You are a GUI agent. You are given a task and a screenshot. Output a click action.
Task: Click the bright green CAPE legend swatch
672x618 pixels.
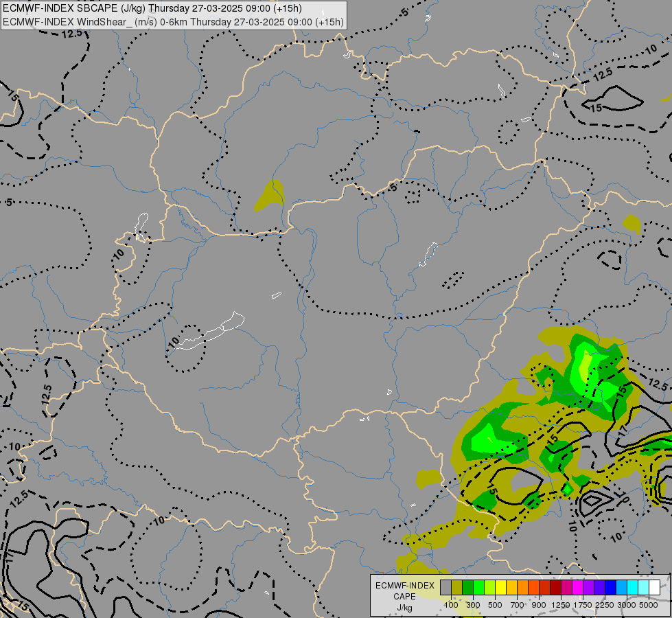[x=478, y=588]
